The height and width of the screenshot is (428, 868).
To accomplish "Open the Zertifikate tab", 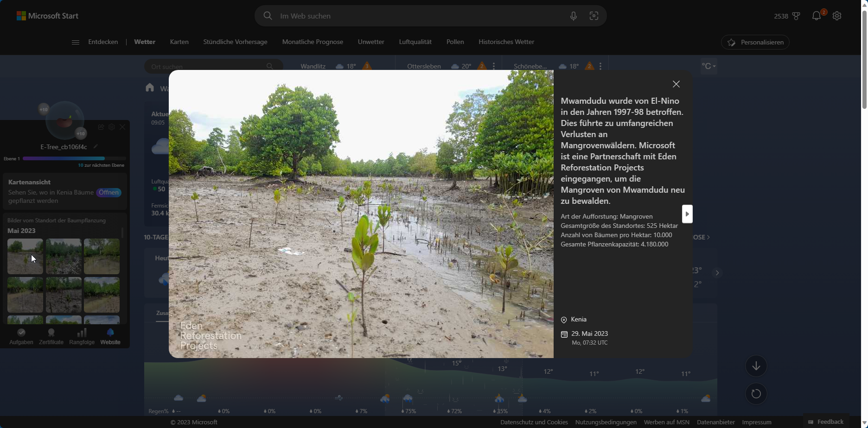I will point(51,337).
